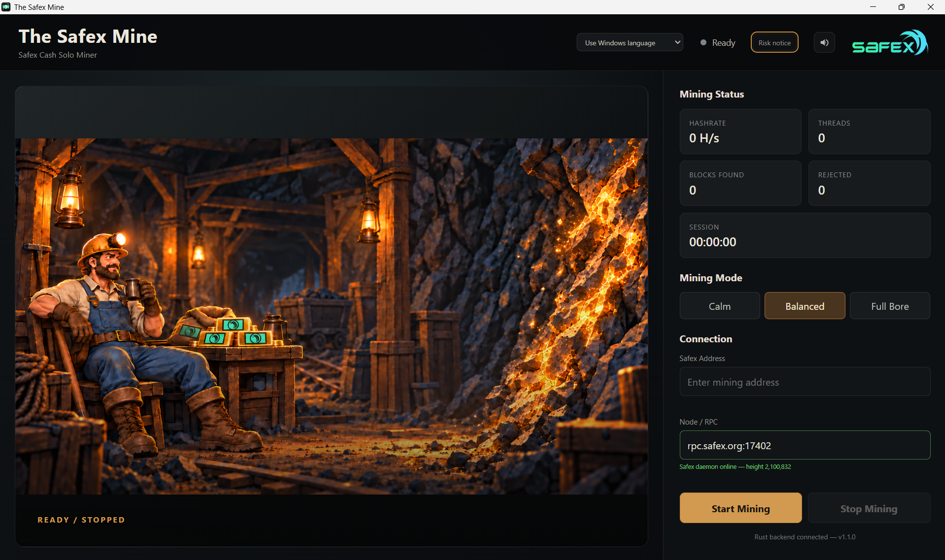Toggle the sound speaker icon
Screen dimensions: 945x560
pyautogui.click(x=824, y=43)
